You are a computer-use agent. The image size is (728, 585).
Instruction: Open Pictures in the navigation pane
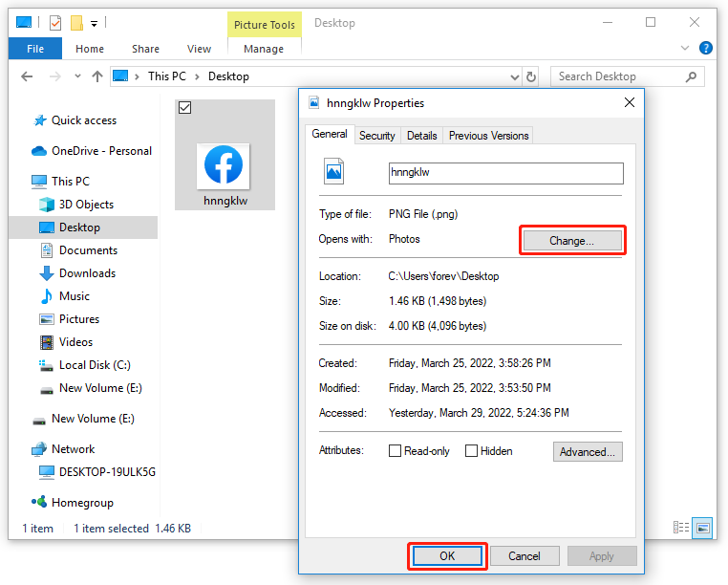pos(79,319)
